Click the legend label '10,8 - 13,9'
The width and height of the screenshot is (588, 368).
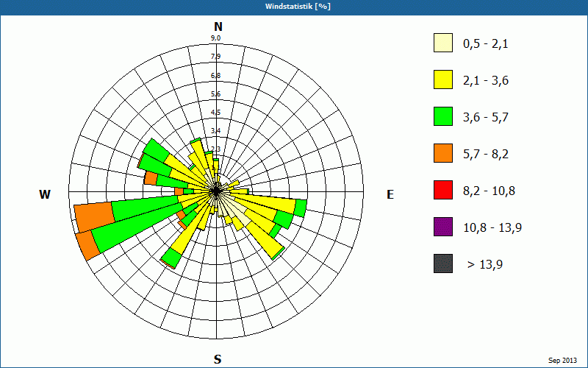(x=492, y=228)
